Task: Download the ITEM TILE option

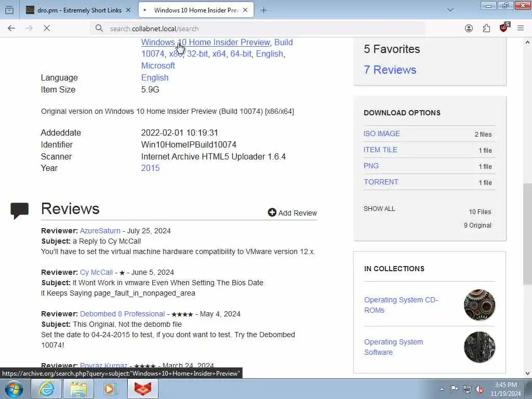Action: pos(380,150)
